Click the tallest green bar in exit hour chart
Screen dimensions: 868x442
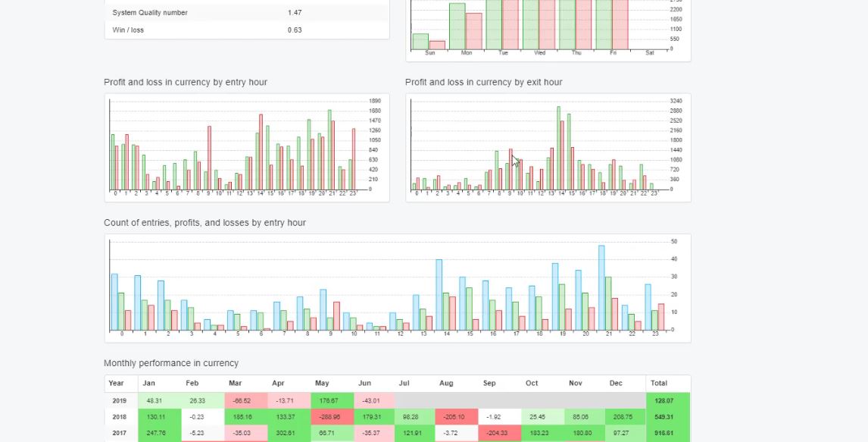click(x=559, y=148)
